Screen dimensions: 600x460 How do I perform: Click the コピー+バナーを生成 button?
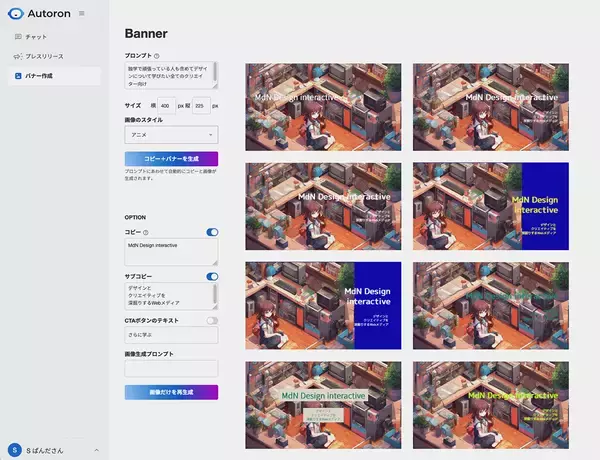(171, 159)
